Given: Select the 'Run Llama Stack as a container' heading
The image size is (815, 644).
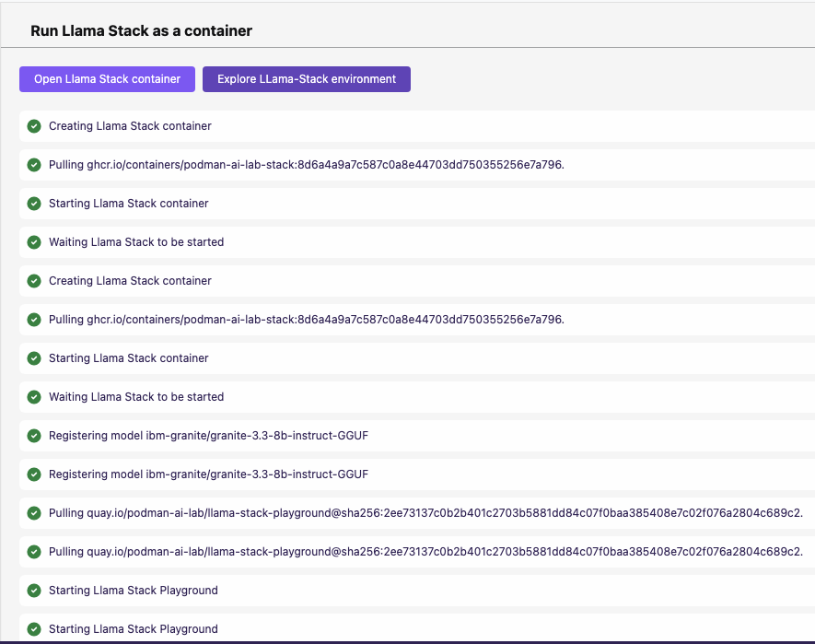Looking at the screenshot, I should [x=141, y=30].
